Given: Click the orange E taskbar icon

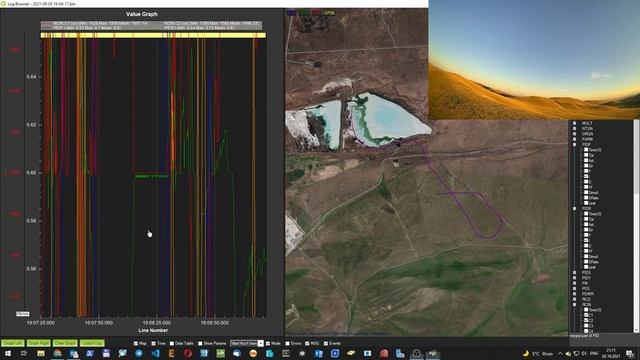Looking at the screenshot, I should [x=171, y=353].
